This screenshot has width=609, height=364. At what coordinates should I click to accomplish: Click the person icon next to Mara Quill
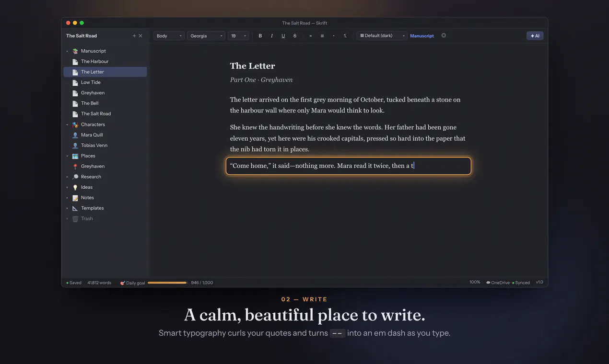coord(75,135)
